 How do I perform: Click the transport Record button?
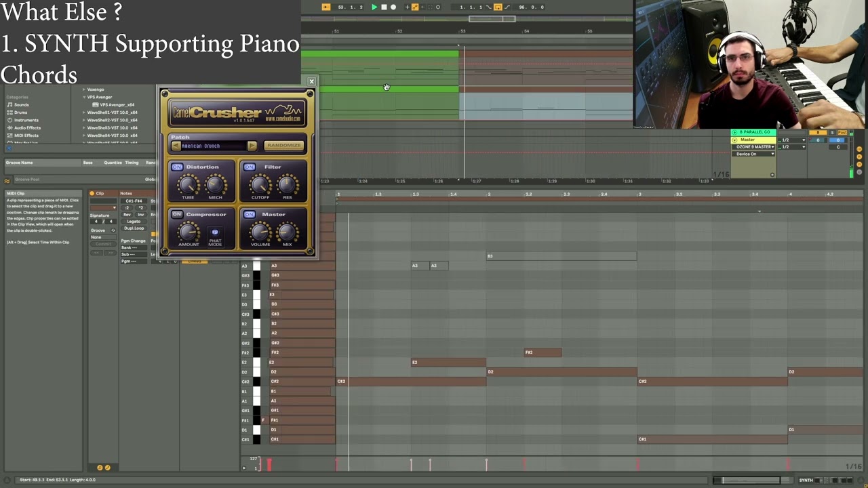coord(393,7)
